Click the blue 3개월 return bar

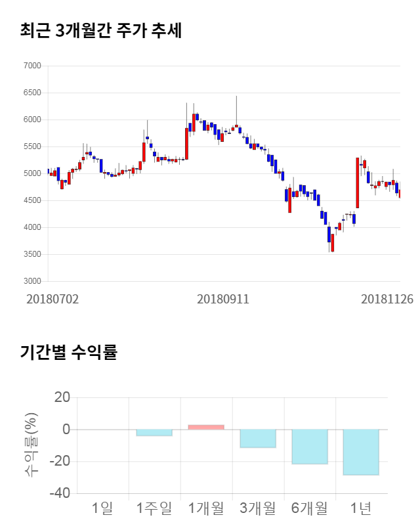tap(258, 438)
